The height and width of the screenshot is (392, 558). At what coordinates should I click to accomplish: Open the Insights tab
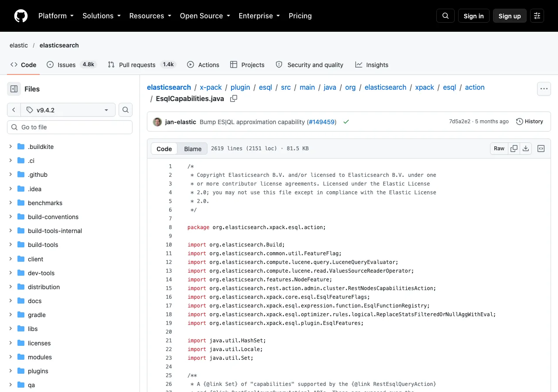click(372, 64)
